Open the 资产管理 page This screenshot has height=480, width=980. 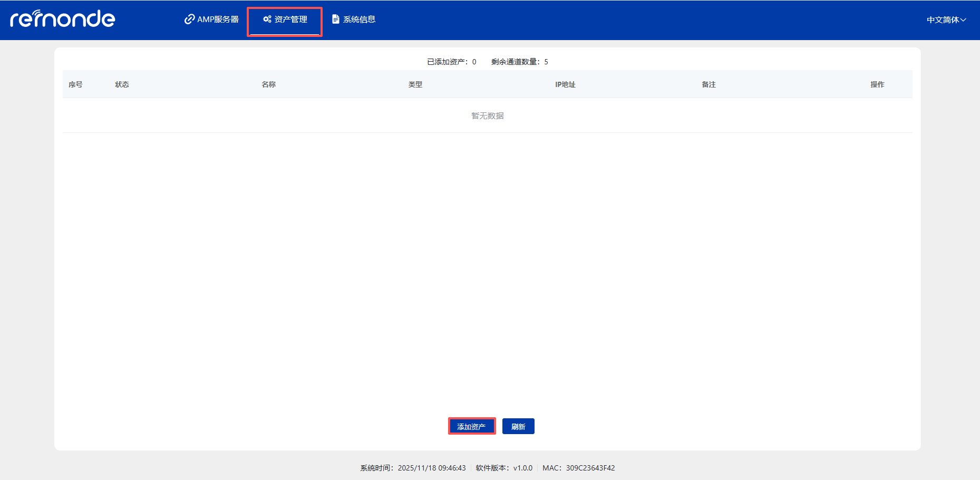pos(290,19)
